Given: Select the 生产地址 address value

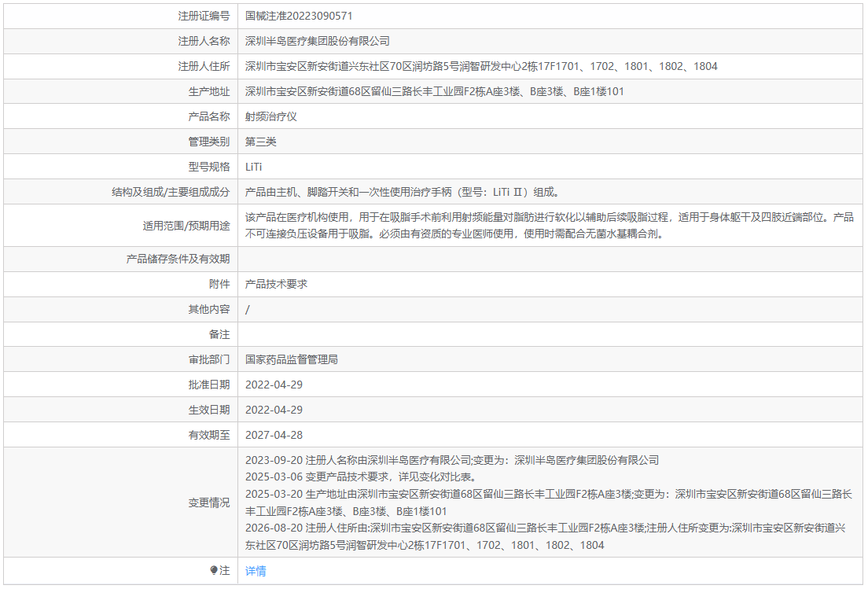Looking at the screenshot, I should pos(435,91).
